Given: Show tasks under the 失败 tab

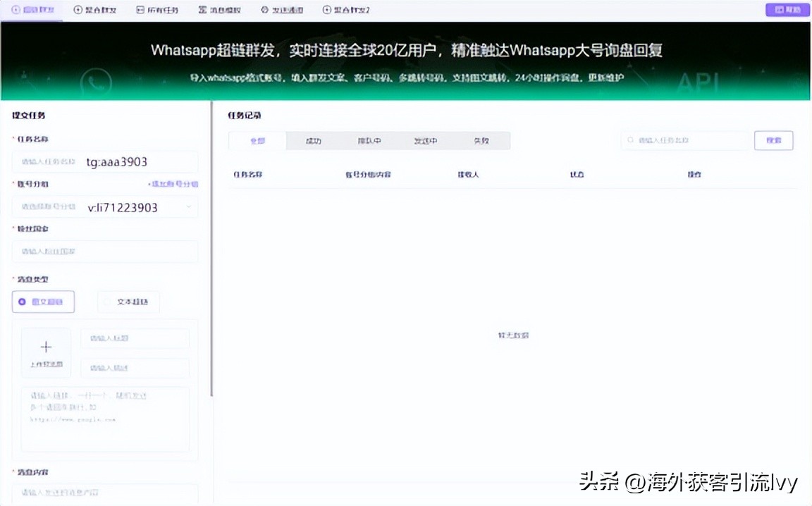Looking at the screenshot, I should (481, 141).
